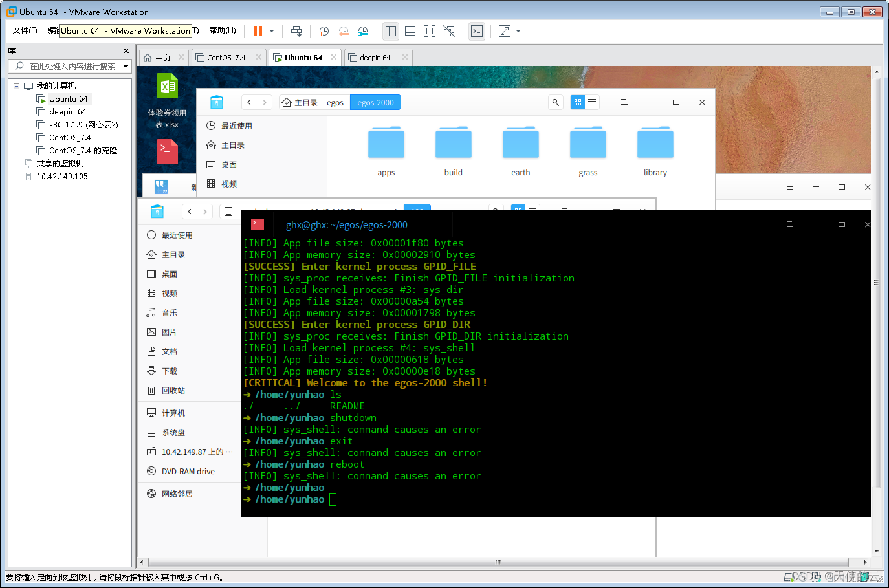
Task: Switch to Unity mode icon
Action: (x=449, y=31)
